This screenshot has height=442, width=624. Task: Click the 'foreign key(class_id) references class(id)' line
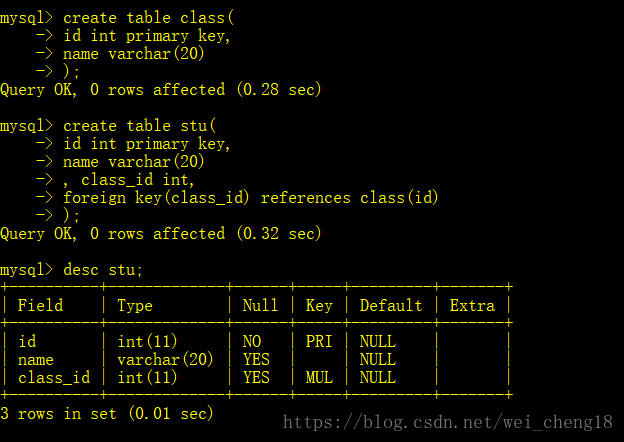(251, 198)
